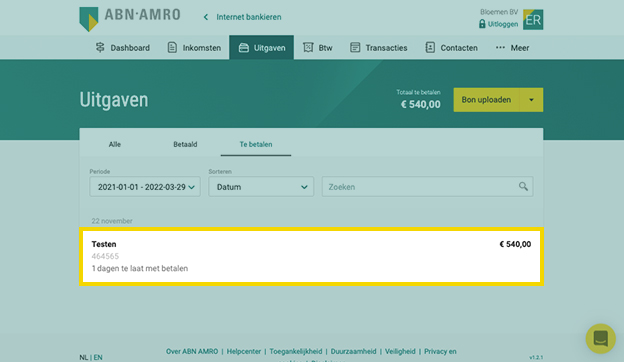Switch to the Betaald tab
Screen dimensions: 624x362
pyautogui.click(x=185, y=144)
